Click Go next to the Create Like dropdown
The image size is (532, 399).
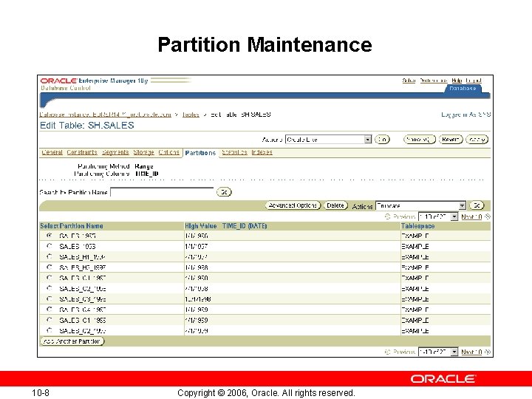pyautogui.click(x=383, y=140)
